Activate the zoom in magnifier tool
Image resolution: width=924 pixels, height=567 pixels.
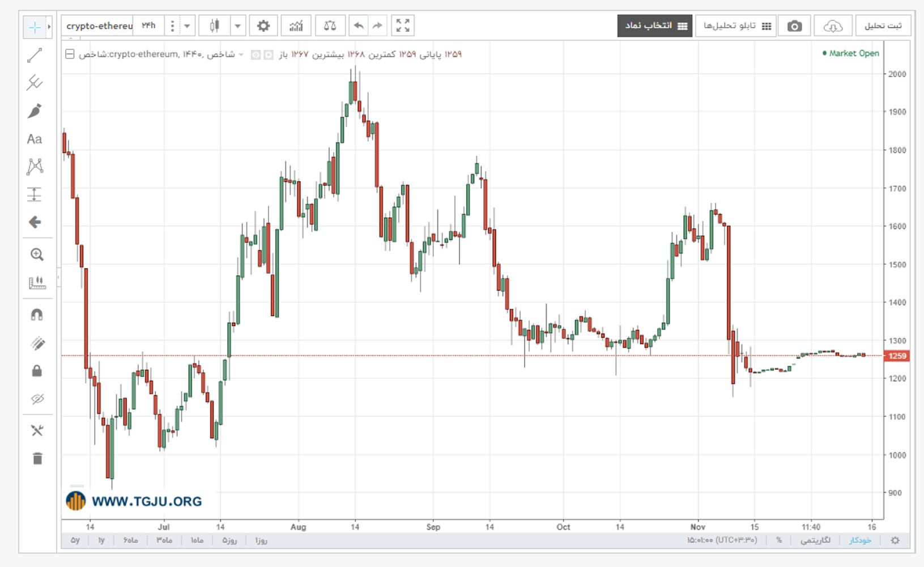(x=37, y=255)
